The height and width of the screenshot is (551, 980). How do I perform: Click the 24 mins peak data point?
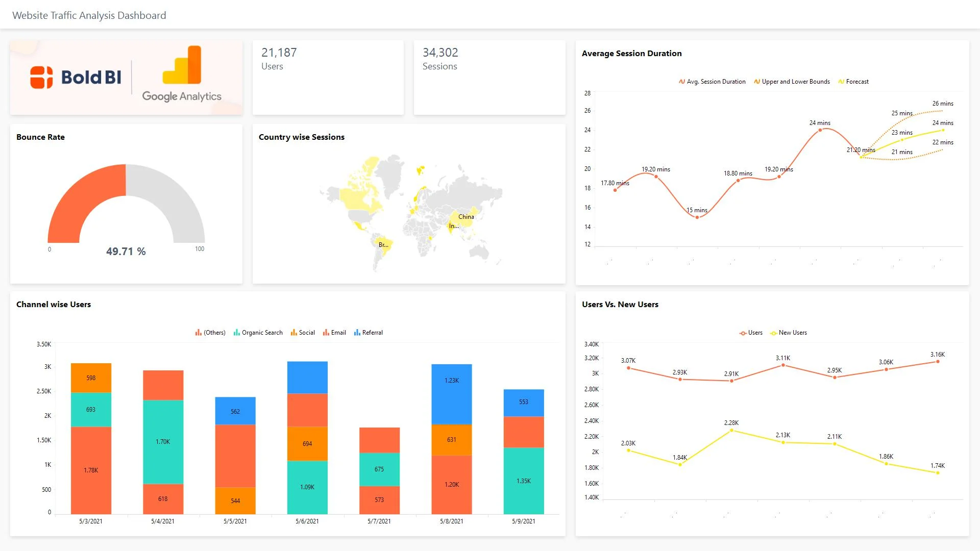pyautogui.click(x=820, y=130)
